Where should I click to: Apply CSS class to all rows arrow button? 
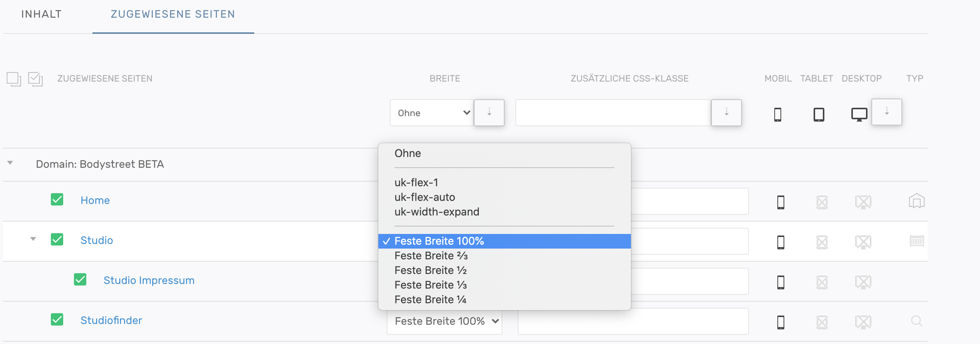(726, 112)
